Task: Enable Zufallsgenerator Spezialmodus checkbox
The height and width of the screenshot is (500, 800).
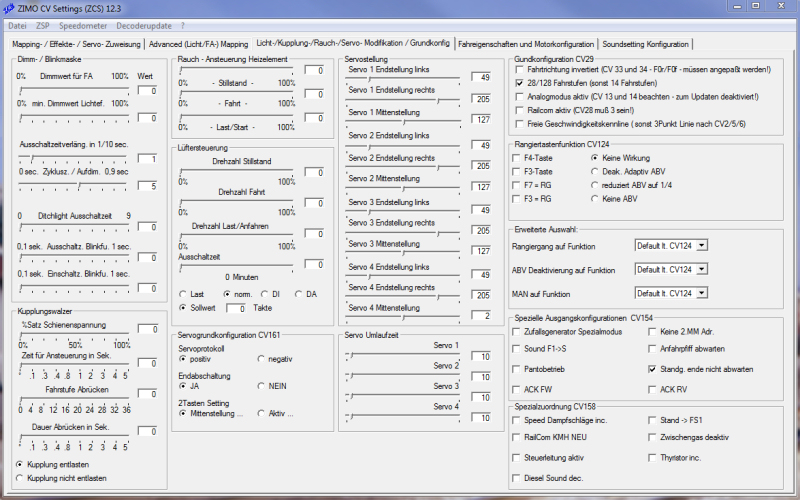Action: (x=516, y=332)
